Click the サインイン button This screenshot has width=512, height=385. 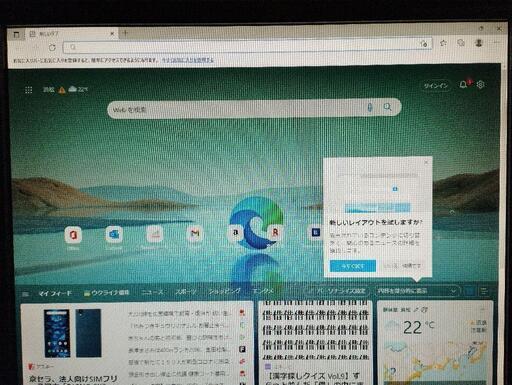tap(436, 86)
